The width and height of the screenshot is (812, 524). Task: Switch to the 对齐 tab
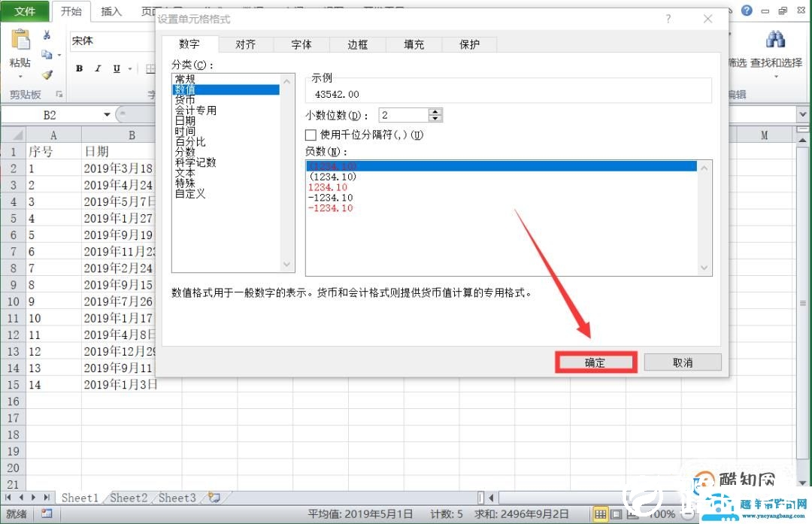click(x=245, y=44)
